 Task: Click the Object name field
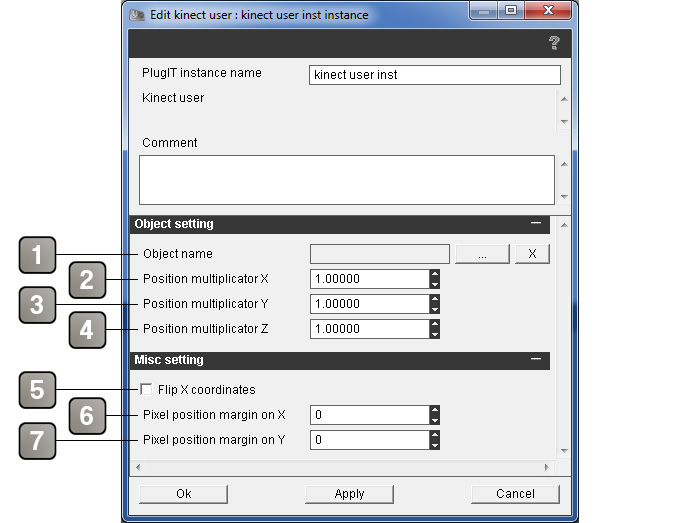pos(379,254)
